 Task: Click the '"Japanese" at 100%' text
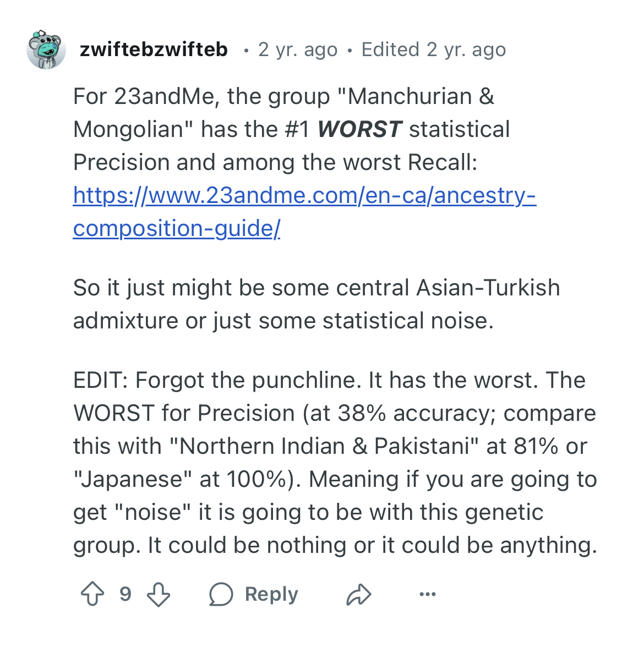[x=186, y=479]
